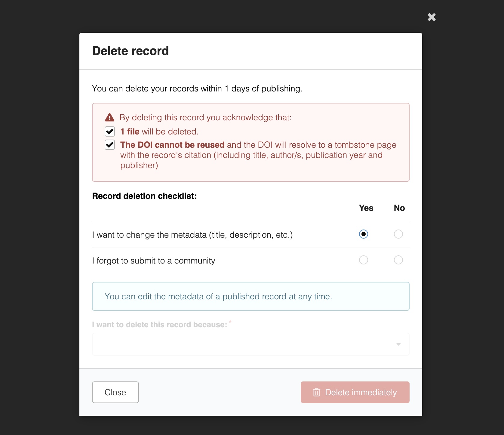
Task: Click the trash can icon
Action: point(317,392)
